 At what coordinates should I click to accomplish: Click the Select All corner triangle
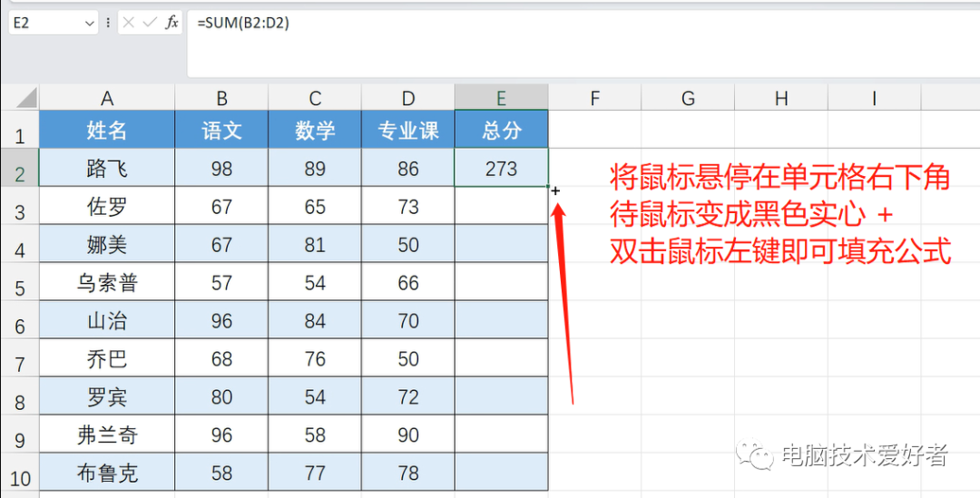point(25,97)
